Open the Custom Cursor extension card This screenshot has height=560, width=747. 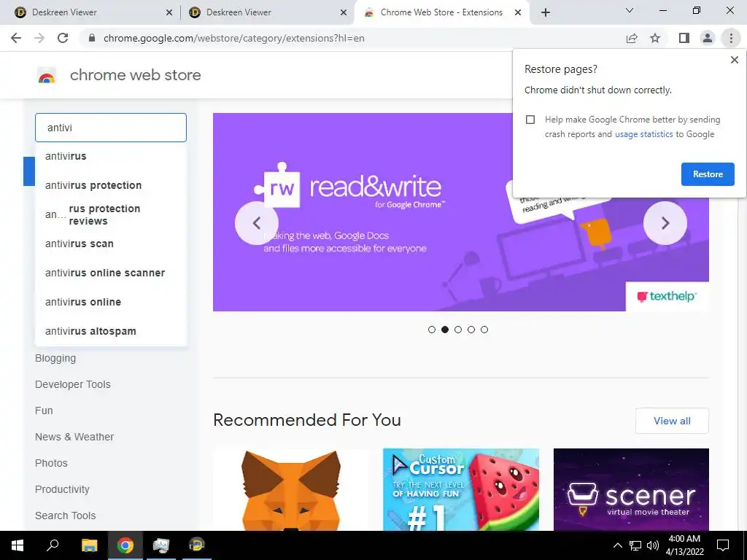[461, 489]
